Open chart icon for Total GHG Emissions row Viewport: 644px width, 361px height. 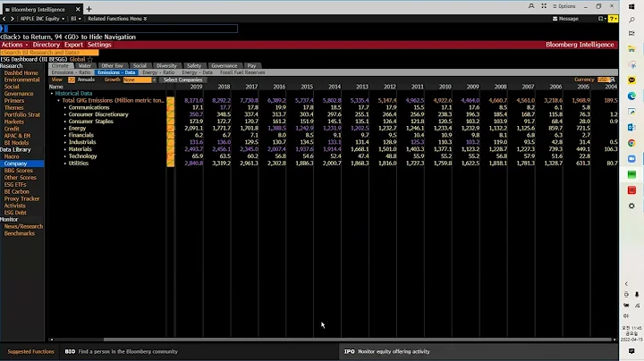171,100
